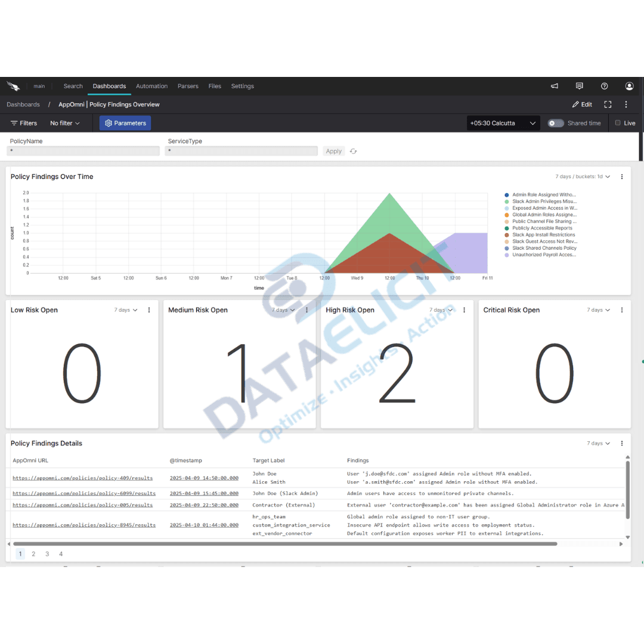Viewport: 644px width, 644px height.
Task: Enable the Live checkbox
Action: click(617, 123)
